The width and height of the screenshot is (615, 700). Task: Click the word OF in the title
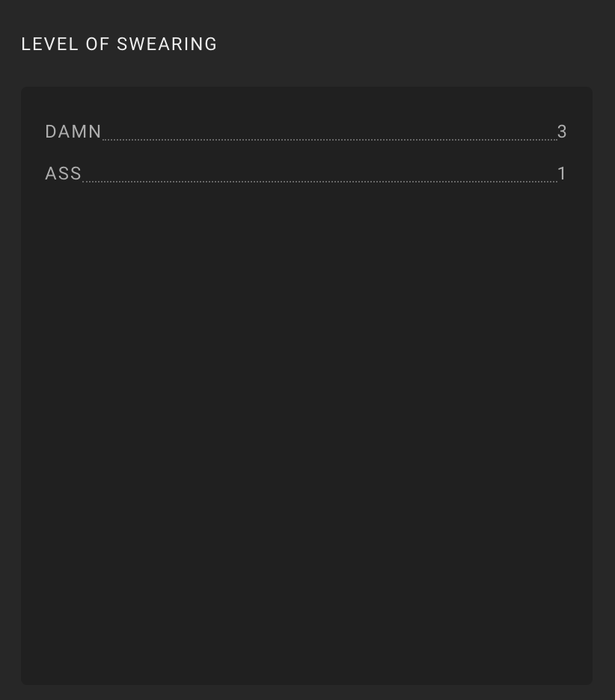[x=97, y=44]
